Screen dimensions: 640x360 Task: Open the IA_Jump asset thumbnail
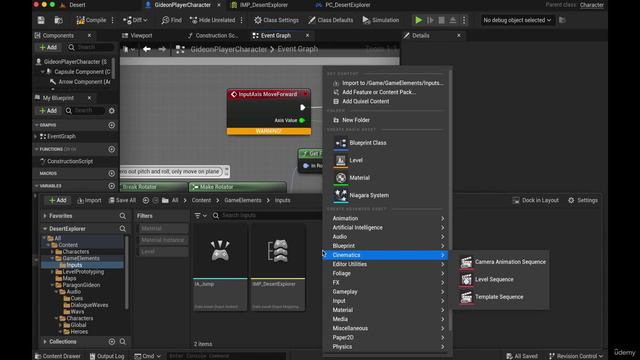click(220, 251)
